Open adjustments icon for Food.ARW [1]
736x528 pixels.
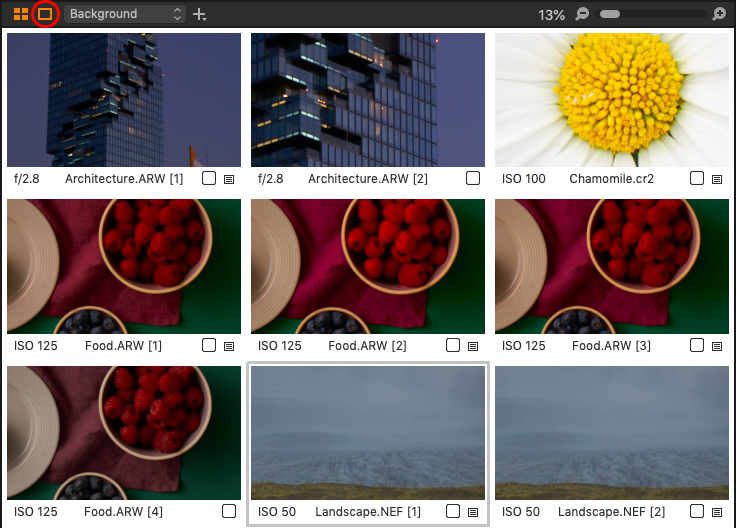coord(229,346)
